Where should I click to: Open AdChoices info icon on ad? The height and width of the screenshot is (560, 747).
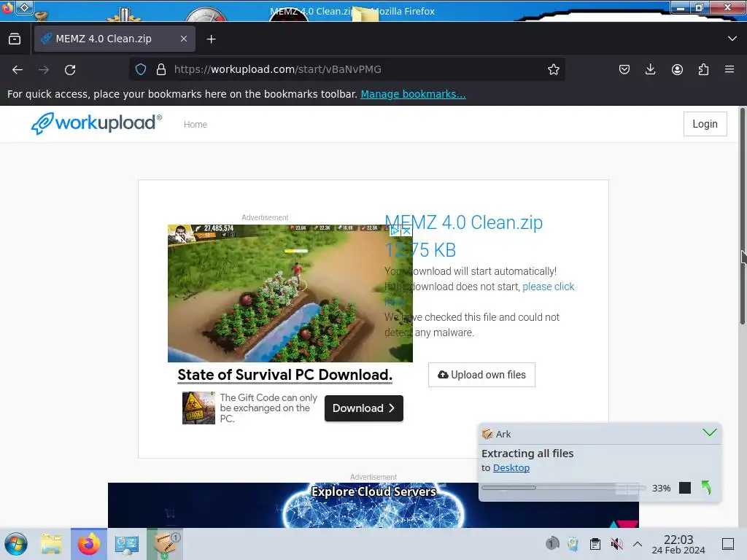tap(395, 231)
